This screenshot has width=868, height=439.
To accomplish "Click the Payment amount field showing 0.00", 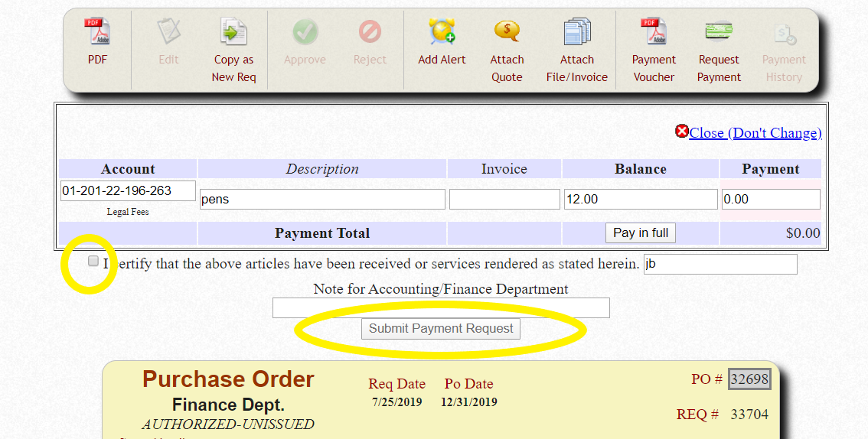I will click(771, 199).
